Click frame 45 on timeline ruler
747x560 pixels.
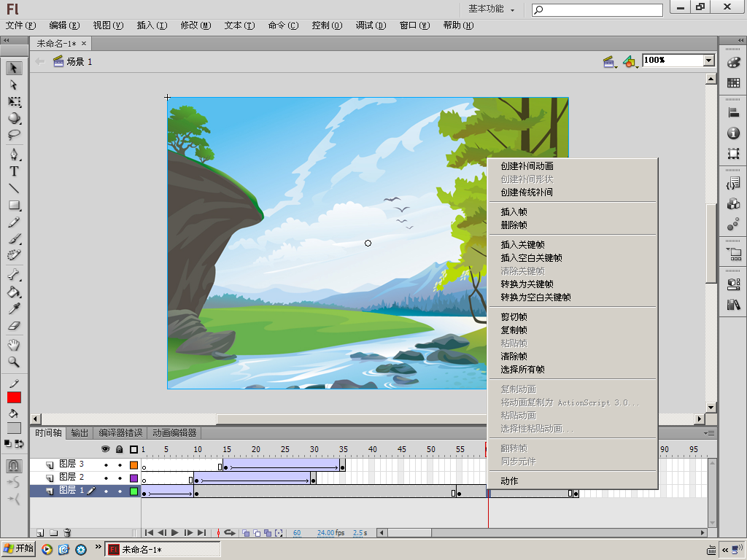402,449
